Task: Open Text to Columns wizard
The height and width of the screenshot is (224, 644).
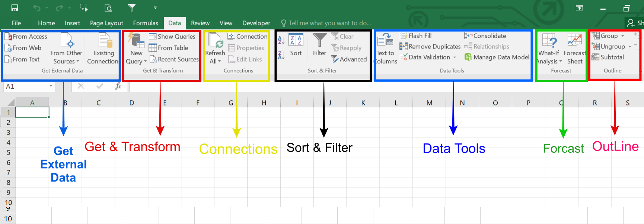Action: tap(386, 48)
